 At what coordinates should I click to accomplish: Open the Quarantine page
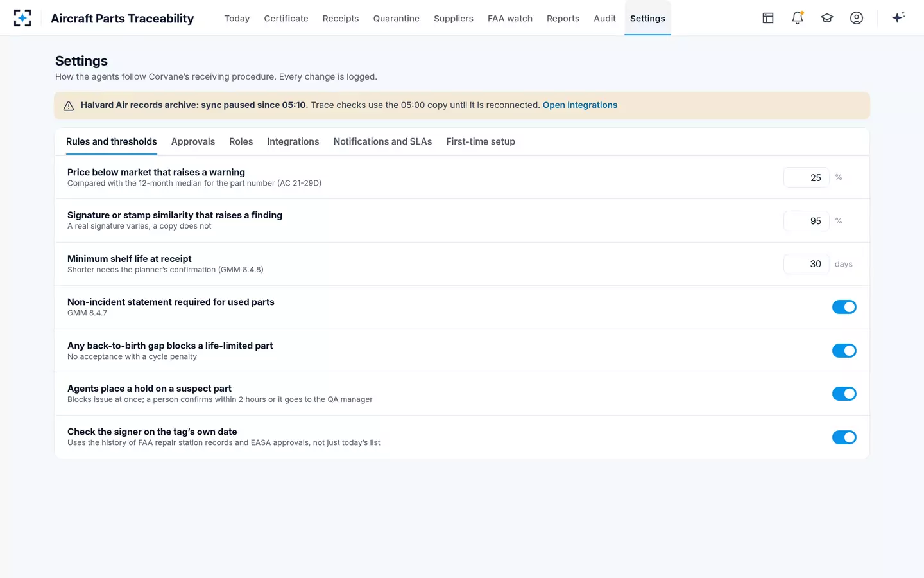[397, 19]
